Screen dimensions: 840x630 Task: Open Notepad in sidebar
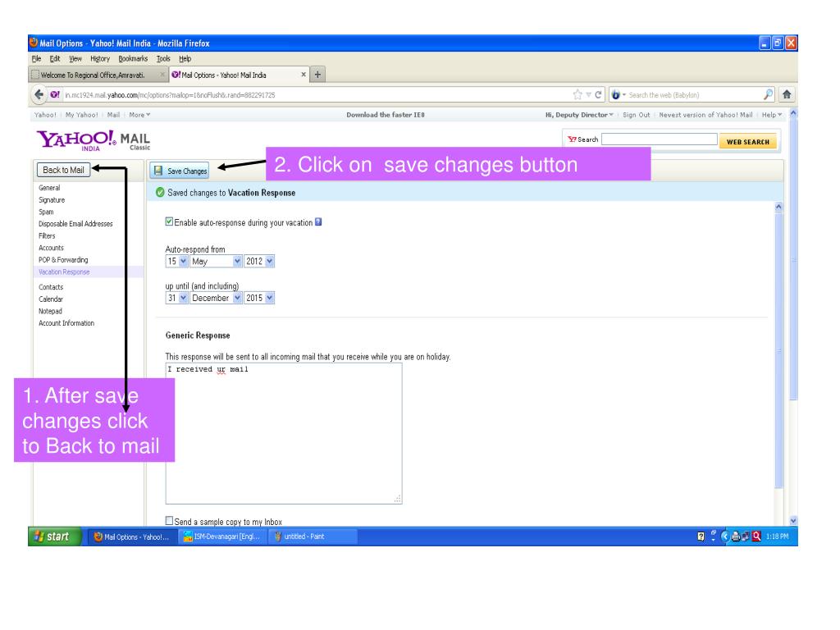click(50, 311)
